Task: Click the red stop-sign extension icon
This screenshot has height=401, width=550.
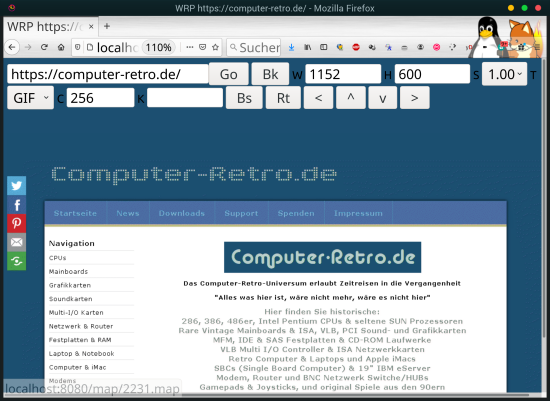Action: pos(356,47)
